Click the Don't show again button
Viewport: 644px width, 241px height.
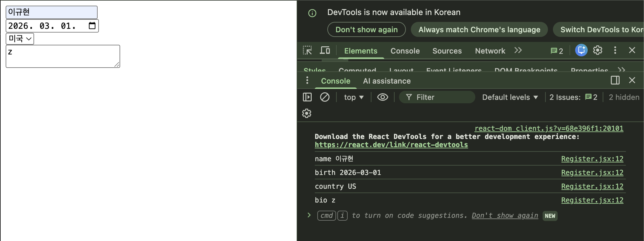coord(366,30)
